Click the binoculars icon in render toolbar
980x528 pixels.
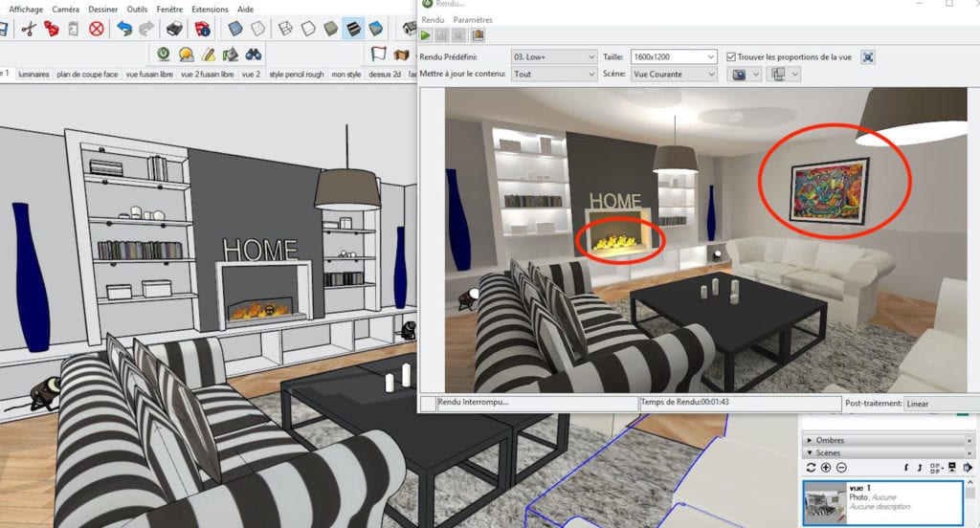(x=253, y=55)
